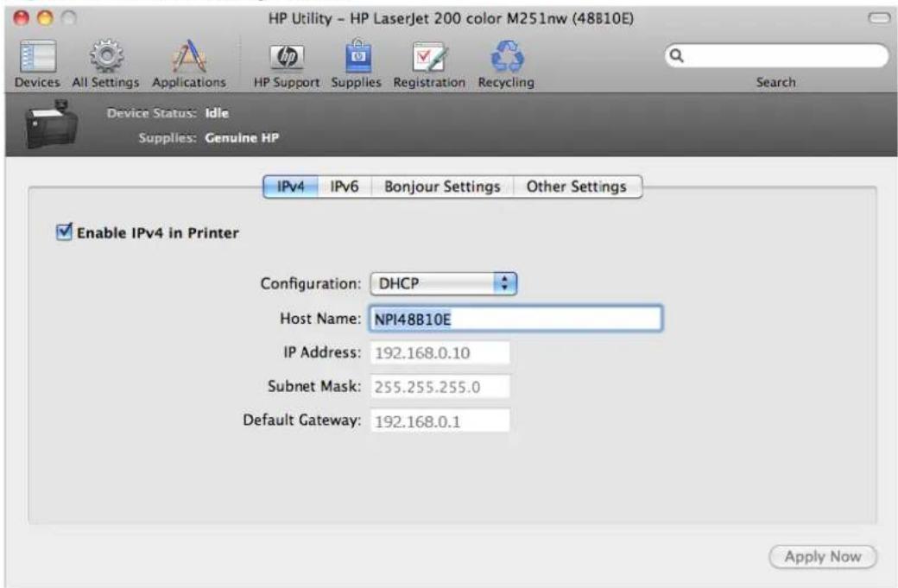Open All Settings gear icon
The image size is (898, 588).
[106, 56]
